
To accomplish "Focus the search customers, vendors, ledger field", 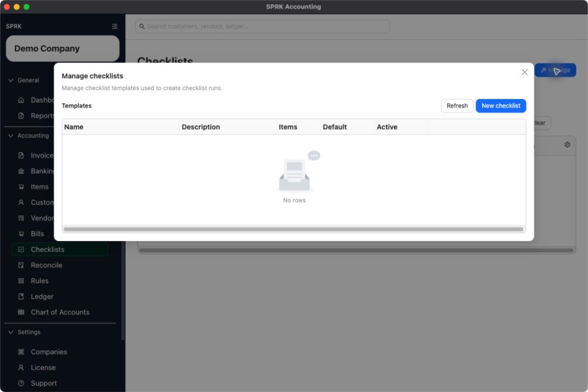I will [x=262, y=26].
